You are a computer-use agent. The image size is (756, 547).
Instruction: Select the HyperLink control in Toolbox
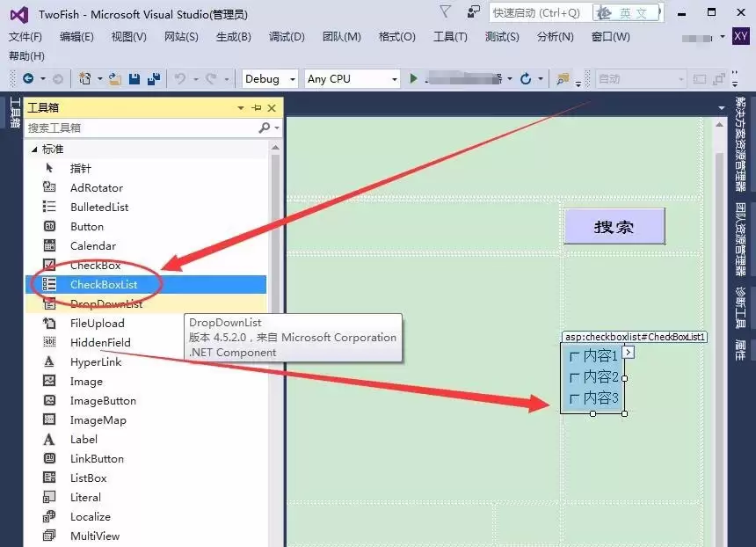click(95, 361)
